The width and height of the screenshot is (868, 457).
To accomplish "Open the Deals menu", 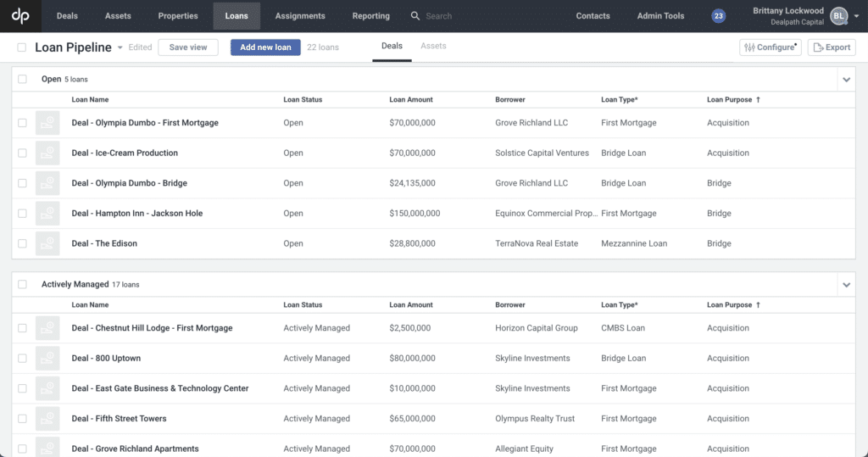I will tap(67, 16).
